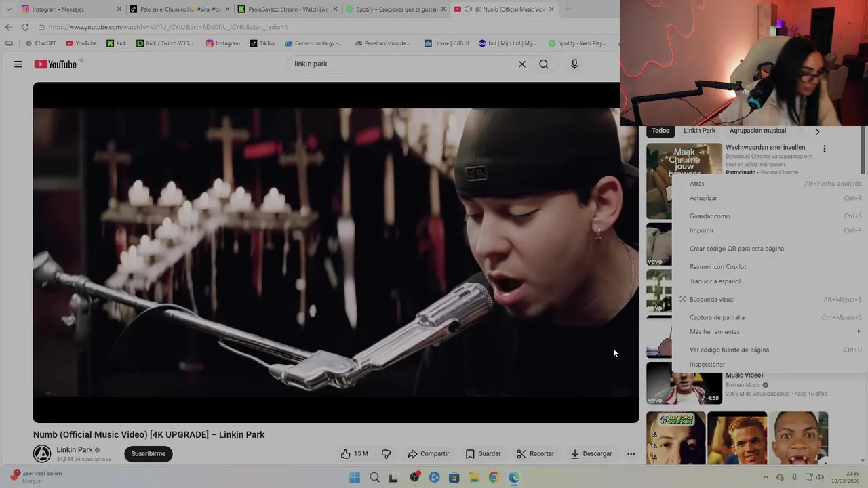868x488 pixels.
Task: Open the Panel acústico bookmark
Action: pyautogui.click(x=382, y=43)
